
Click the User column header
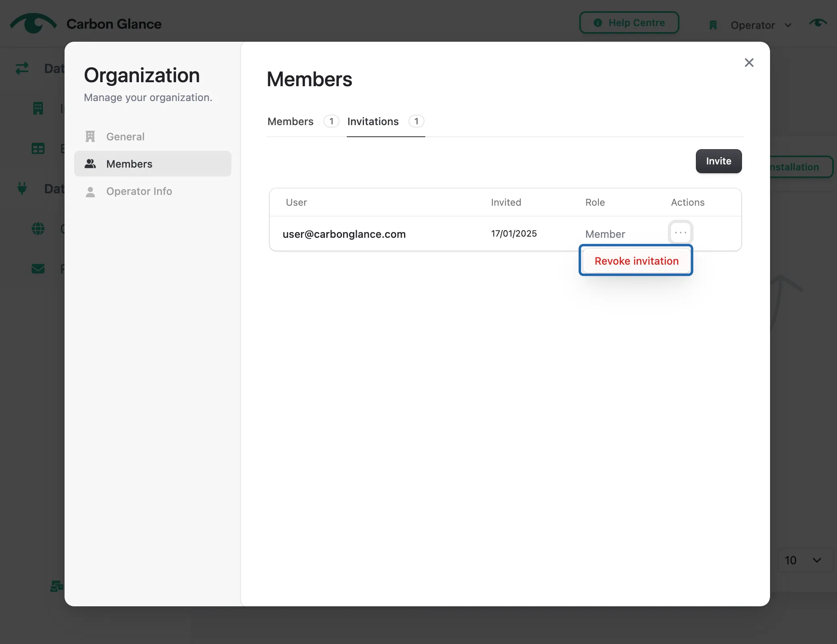coord(296,203)
